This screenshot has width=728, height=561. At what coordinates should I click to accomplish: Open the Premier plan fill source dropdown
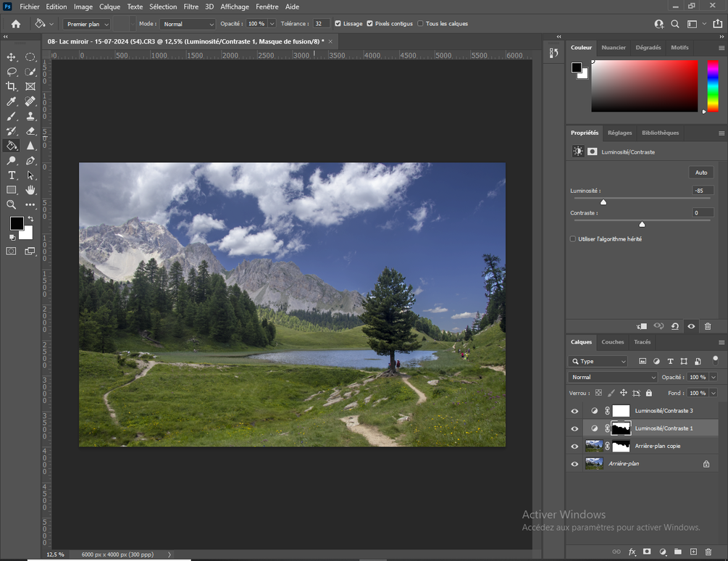tap(87, 24)
